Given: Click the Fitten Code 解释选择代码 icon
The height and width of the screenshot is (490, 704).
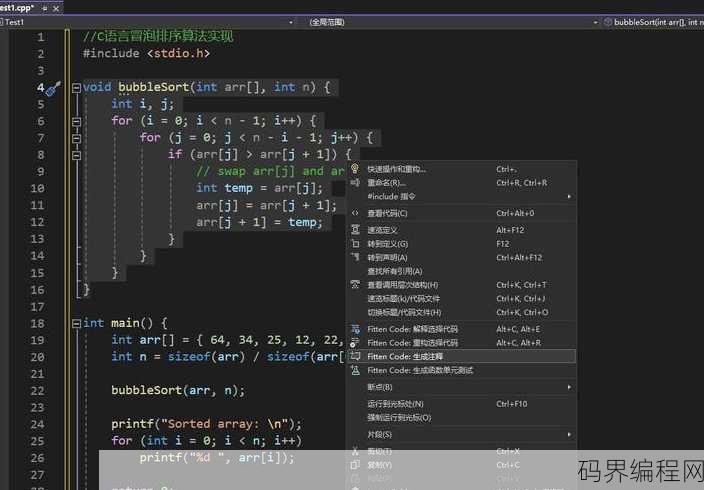Looking at the screenshot, I should [355, 329].
